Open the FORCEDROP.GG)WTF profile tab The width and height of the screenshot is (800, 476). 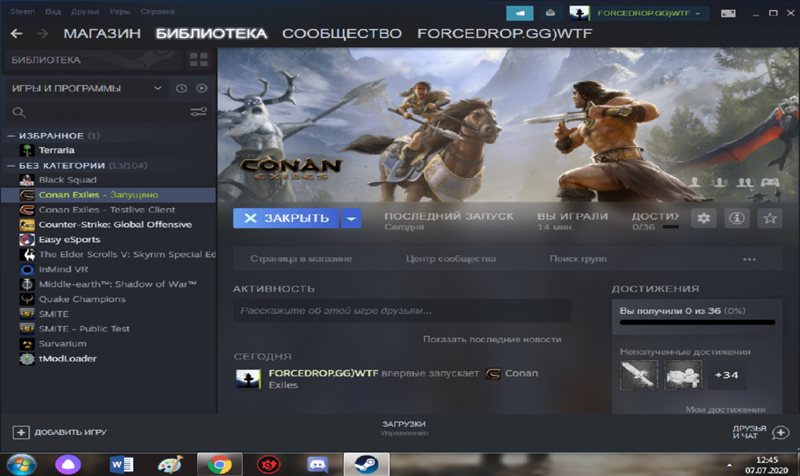pyautogui.click(x=505, y=34)
